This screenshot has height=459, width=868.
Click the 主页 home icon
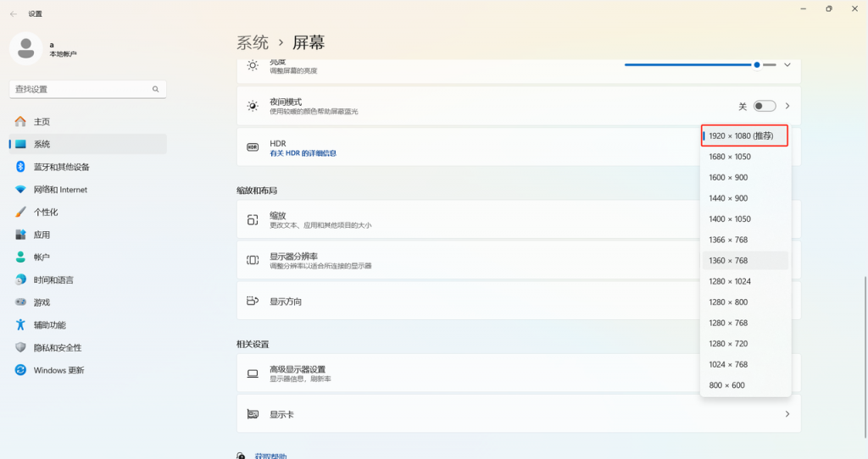20,121
